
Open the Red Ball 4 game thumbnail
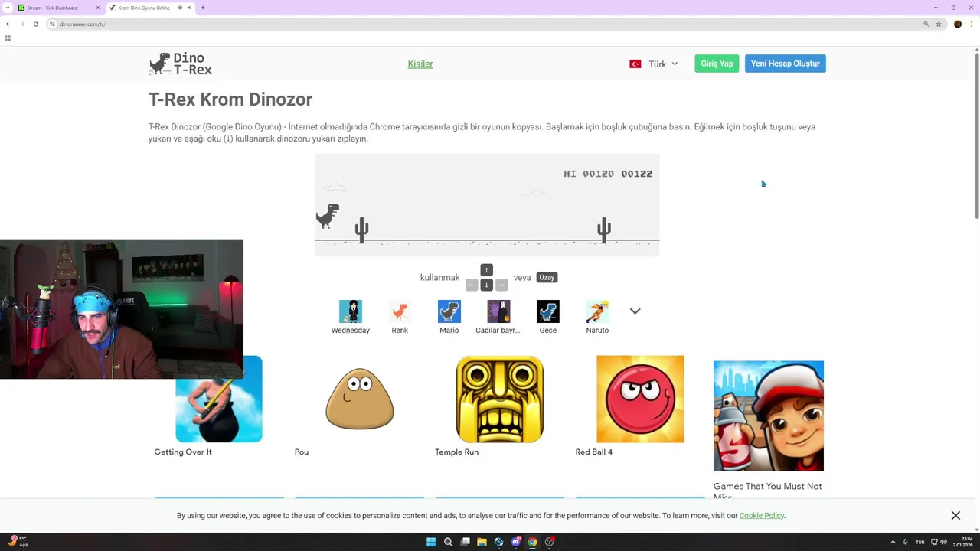pos(640,399)
